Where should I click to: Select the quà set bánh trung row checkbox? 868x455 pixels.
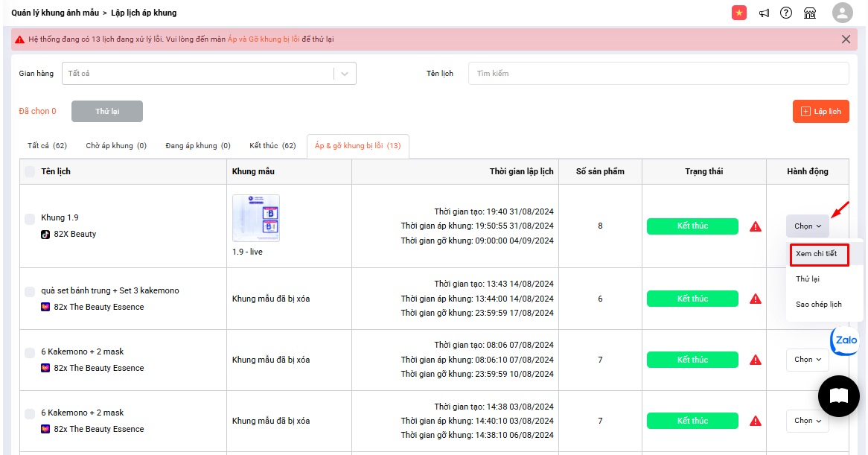pos(30,292)
